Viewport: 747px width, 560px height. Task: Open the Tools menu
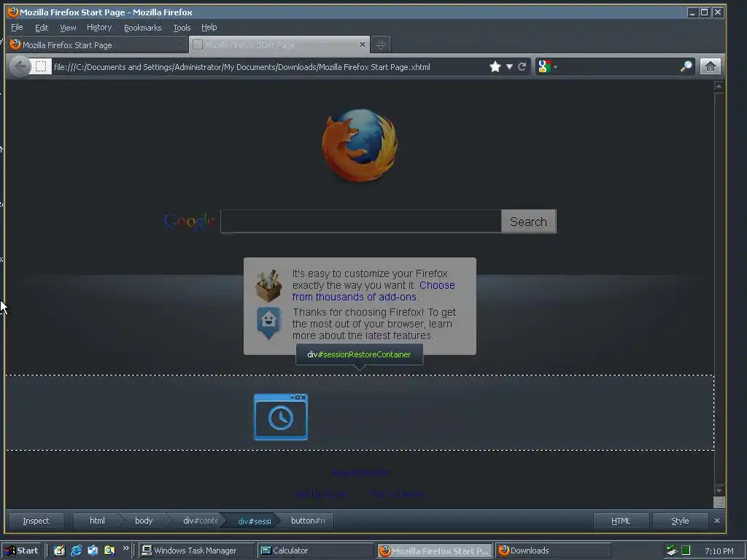coord(182,28)
